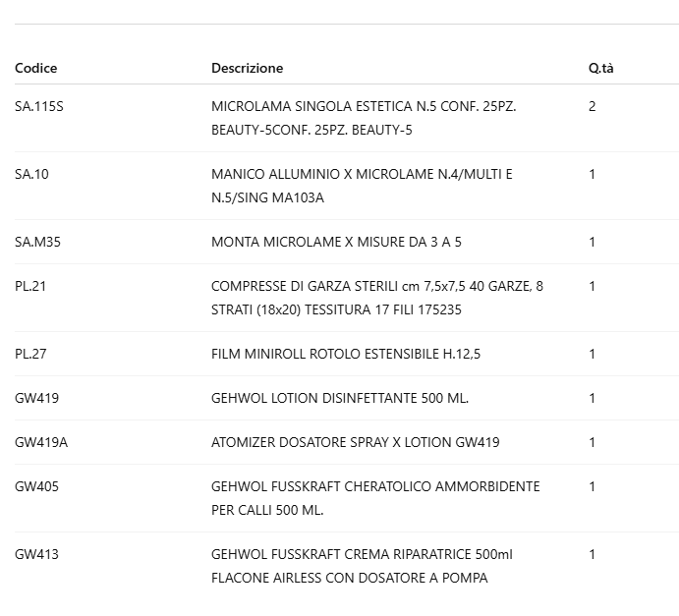
Task: Select product code GW419A
Action: point(41,442)
